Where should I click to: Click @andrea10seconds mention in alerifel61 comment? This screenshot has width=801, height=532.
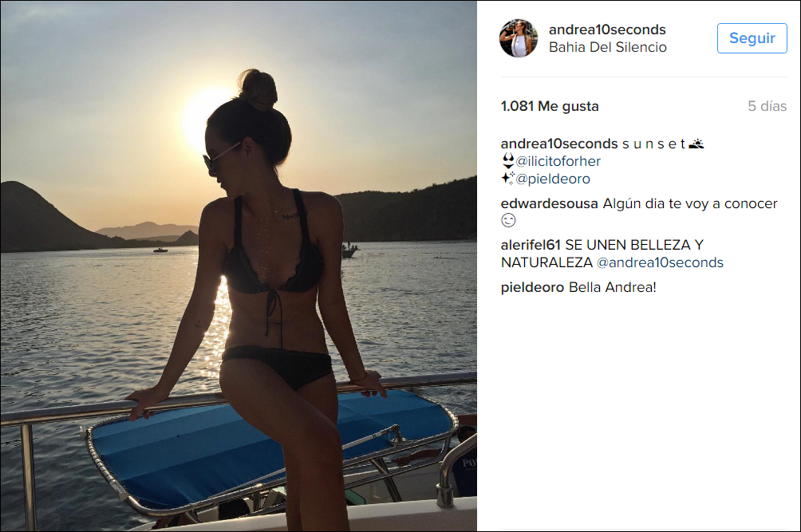click(660, 262)
